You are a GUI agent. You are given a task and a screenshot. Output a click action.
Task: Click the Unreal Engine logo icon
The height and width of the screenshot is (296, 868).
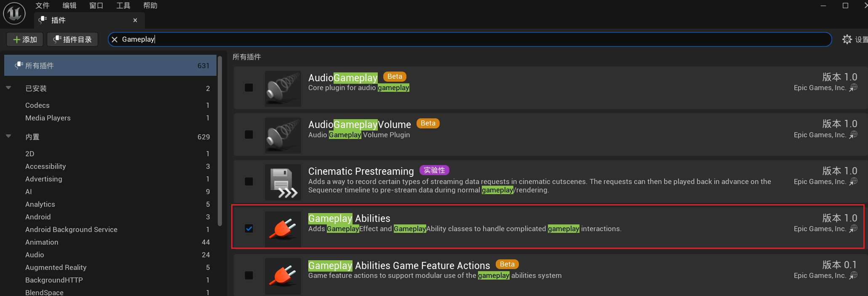tap(14, 13)
